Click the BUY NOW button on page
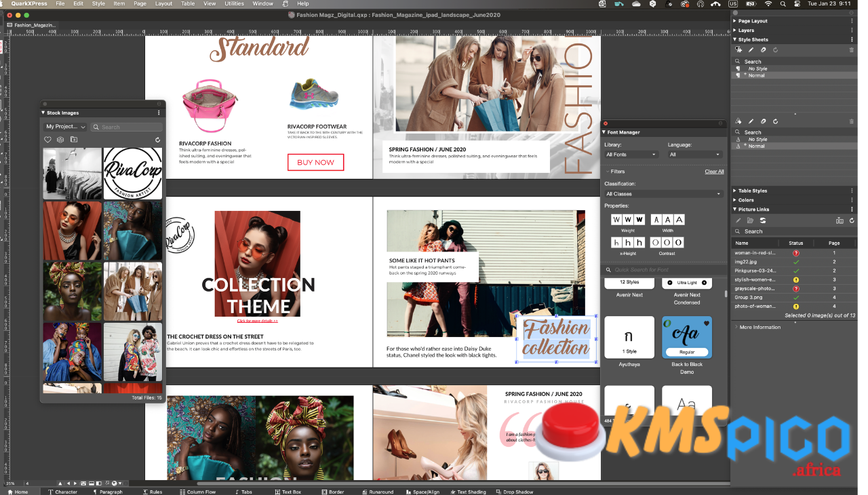868x495 pixels. tap(315, 162)
